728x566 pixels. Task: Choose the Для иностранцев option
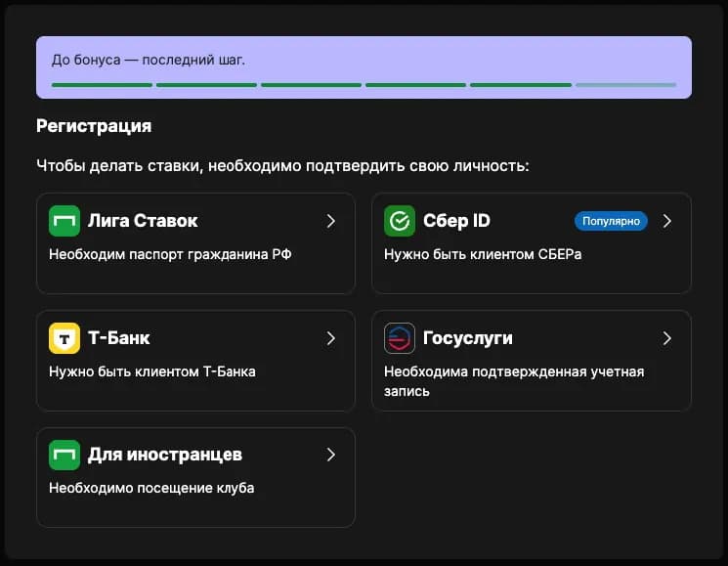pos(196,477)
